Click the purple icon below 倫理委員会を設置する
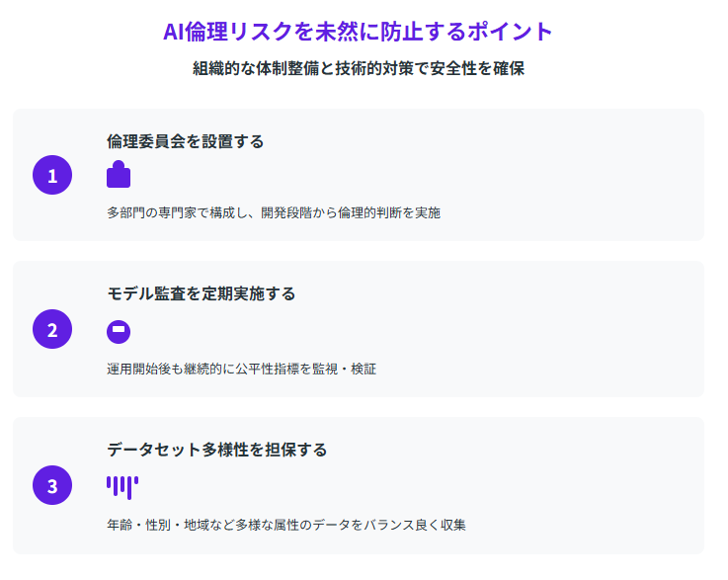Screen dimensions: 728x580 tap(119, 175)
